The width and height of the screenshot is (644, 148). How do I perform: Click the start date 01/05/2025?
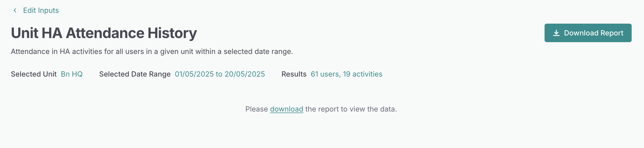coord(194,74)
